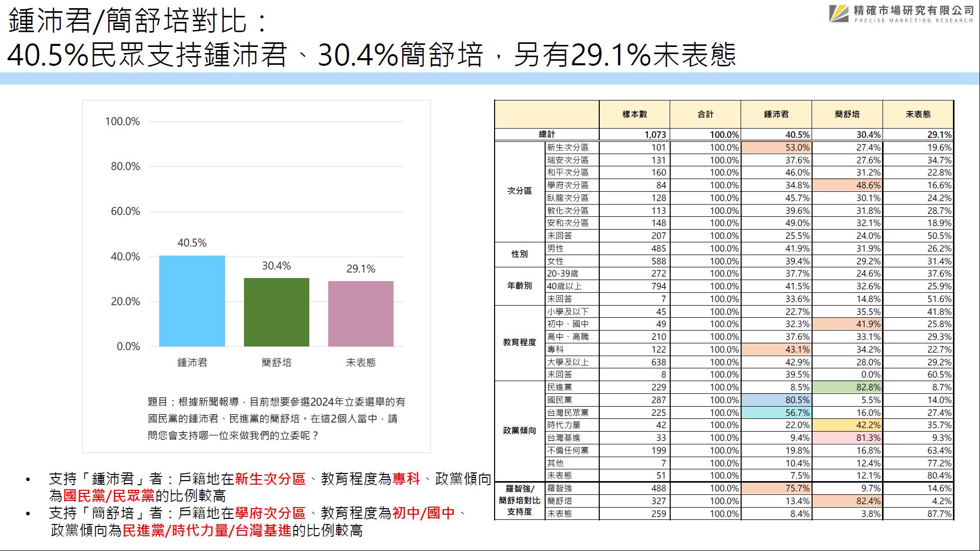The image size is (980, 551).
Task: Click the cyan highlighted 56.7% cell
Action: click(776, 413)
